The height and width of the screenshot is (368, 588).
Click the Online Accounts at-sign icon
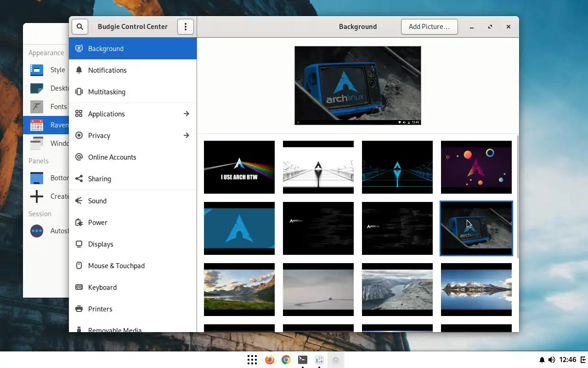[x=79, y=157]
